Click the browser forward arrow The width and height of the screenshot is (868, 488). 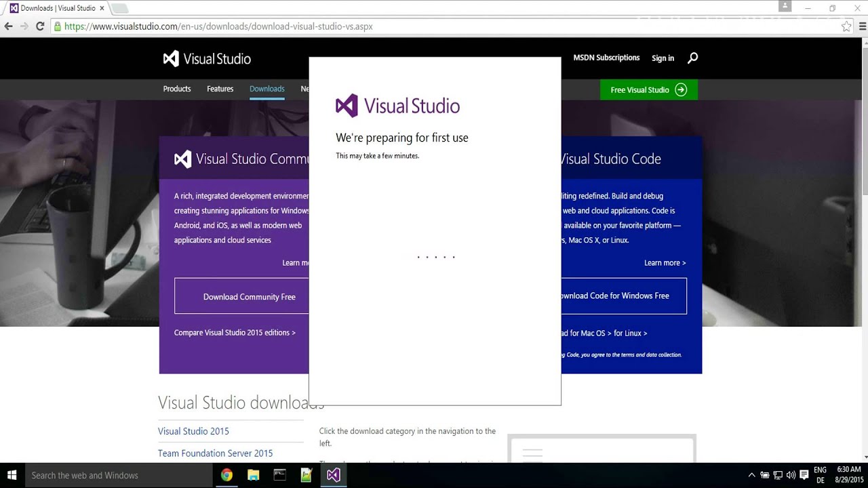click(24, 26)
